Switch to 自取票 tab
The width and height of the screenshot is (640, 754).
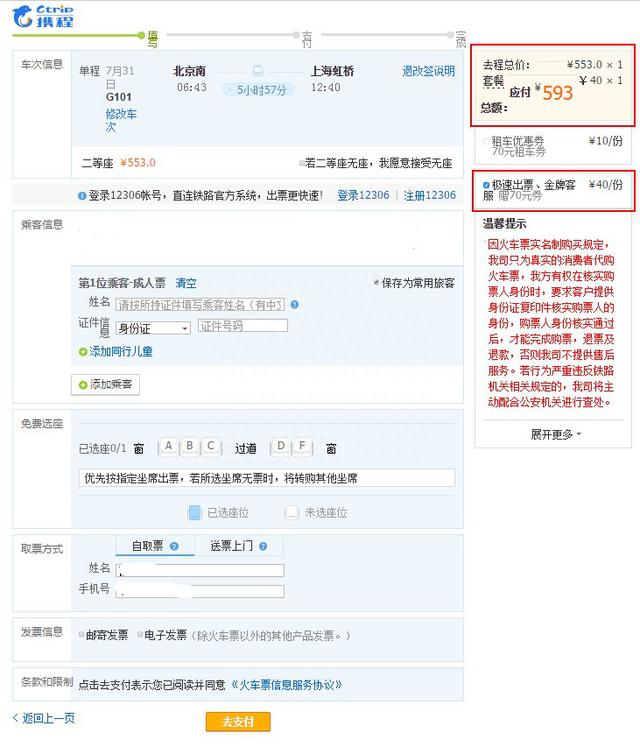pos(155,546)
